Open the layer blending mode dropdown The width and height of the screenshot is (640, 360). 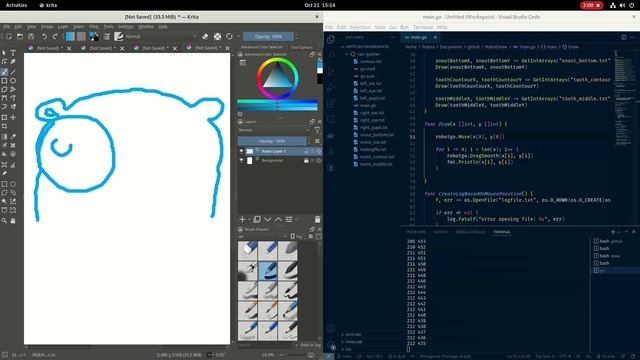tap(274, 130)
